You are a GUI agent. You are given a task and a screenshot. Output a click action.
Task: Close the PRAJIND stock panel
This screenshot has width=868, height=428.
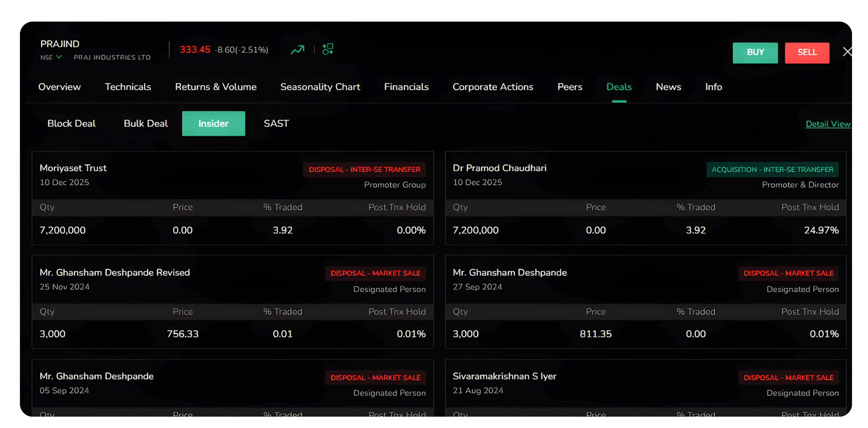pyautogui.click(x=847, y=51)
